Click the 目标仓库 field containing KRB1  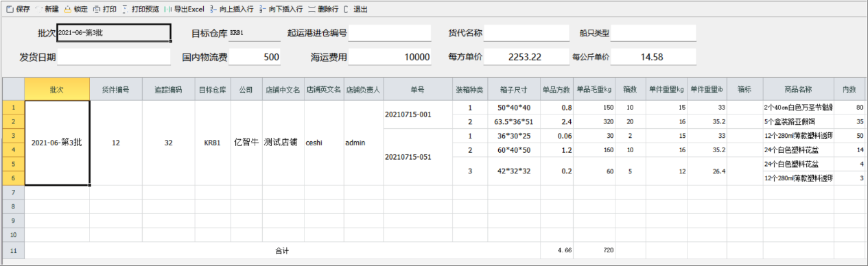point(254,33)
